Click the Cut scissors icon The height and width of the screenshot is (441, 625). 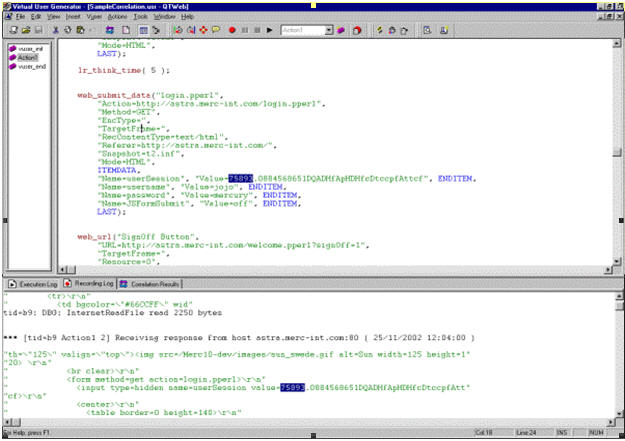56,30
